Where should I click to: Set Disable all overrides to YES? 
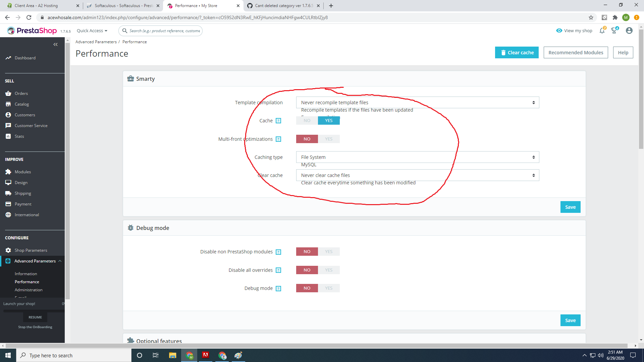[x=329, y=270]
